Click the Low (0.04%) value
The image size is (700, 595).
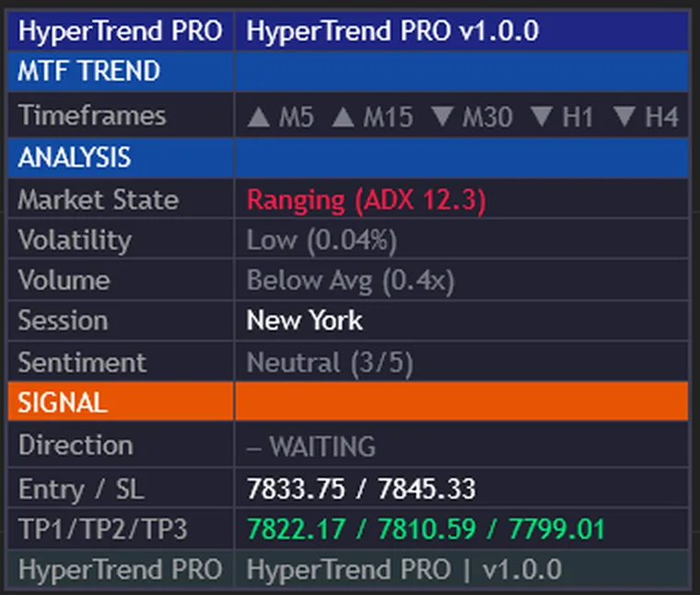coord(321,241)
